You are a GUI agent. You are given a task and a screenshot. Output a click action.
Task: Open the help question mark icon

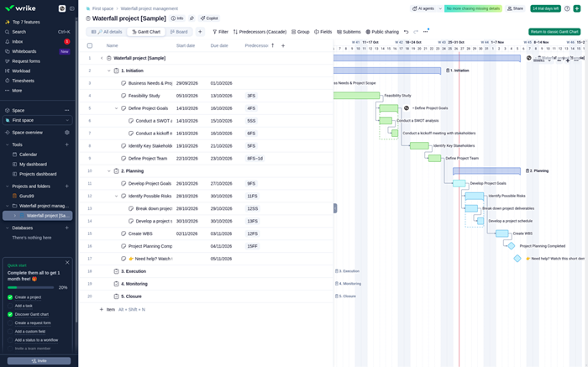pos(567,8)
